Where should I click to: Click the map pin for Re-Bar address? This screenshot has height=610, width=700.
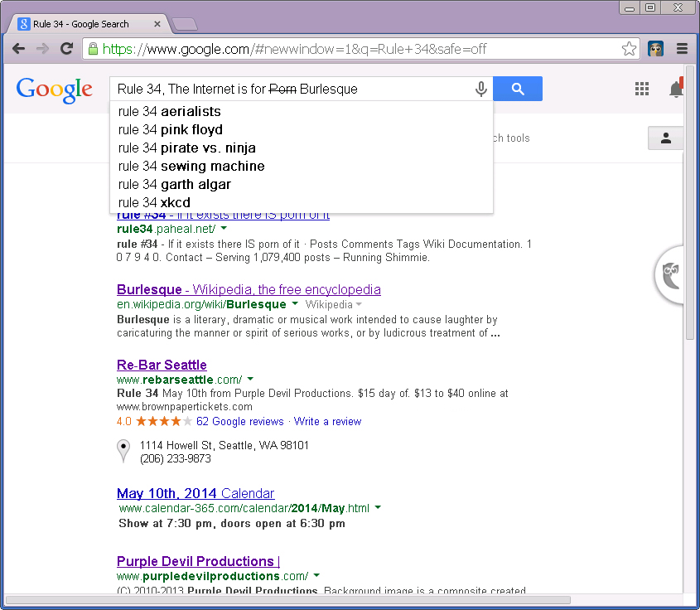point(123,451)
